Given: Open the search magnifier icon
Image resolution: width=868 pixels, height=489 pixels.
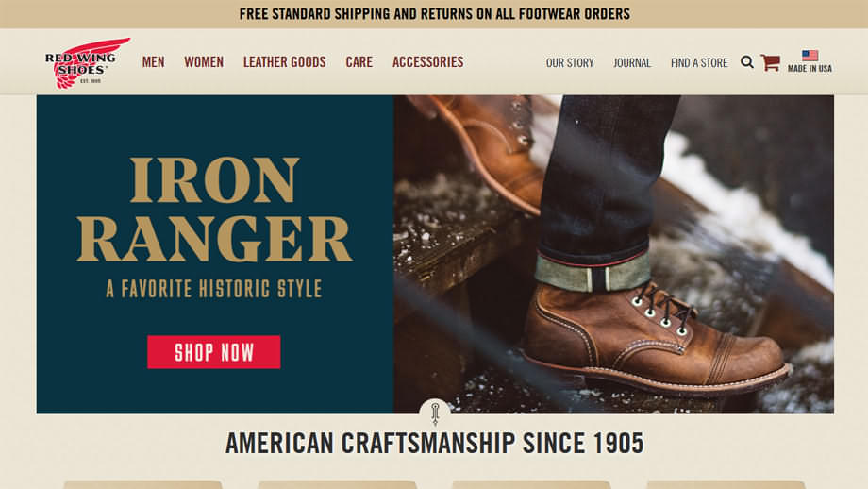Looking at the screenshot, I should point(747,62).
